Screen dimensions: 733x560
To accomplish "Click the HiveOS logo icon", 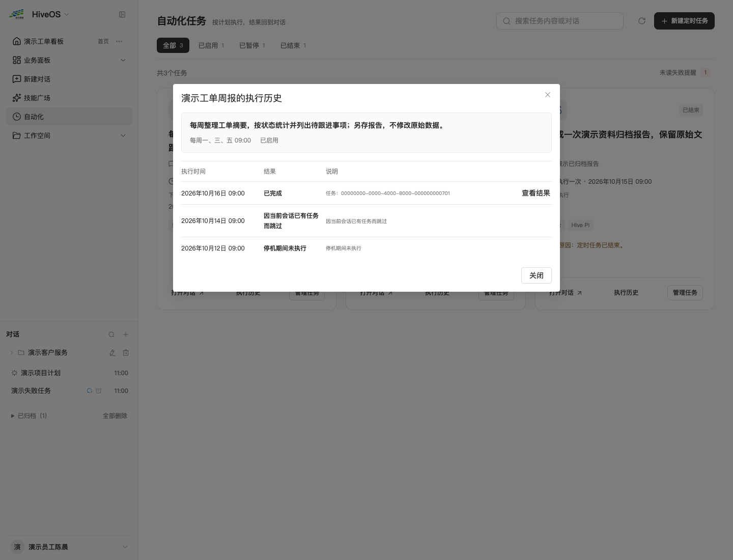I will coord(17,14).
